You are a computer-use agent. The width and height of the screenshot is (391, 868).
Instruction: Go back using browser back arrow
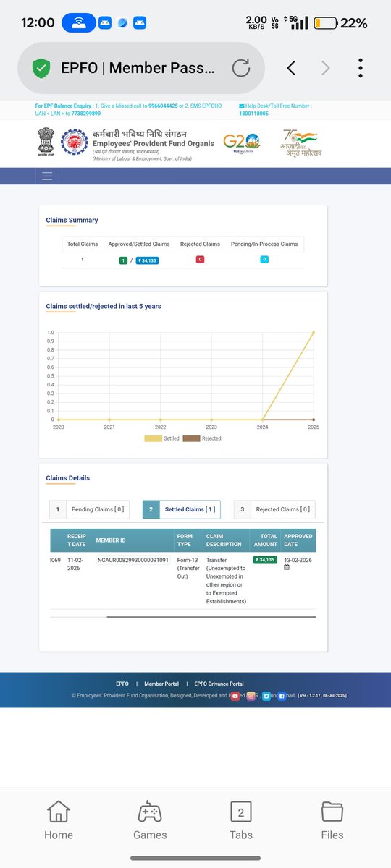click(291, 68)
